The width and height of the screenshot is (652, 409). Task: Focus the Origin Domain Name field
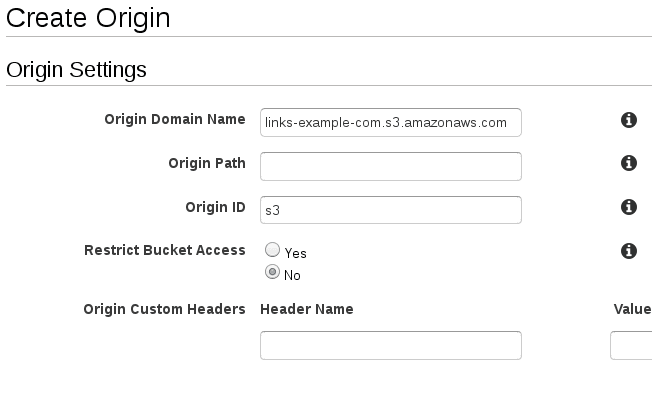390,122
